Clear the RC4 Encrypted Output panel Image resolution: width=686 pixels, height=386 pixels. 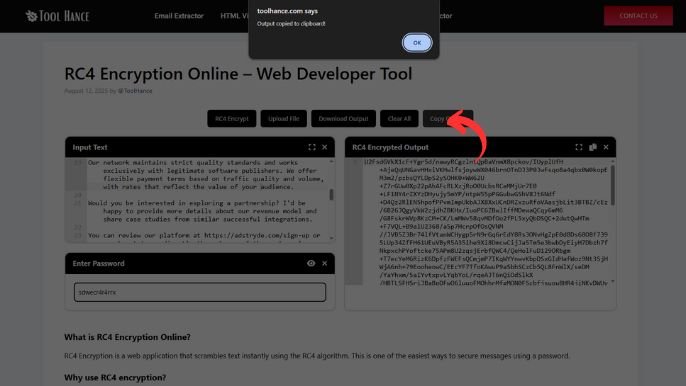click(606, 147)
